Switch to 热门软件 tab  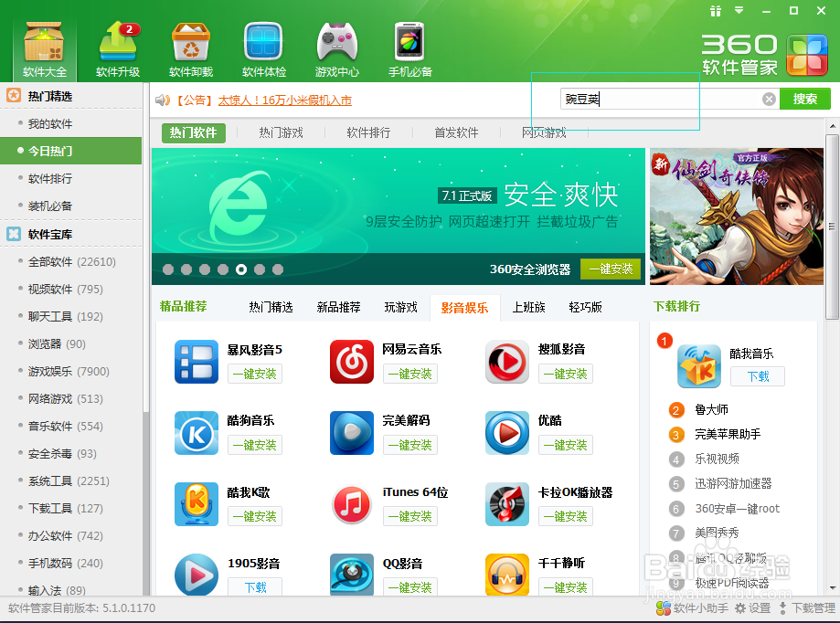[x=194, y=132]
